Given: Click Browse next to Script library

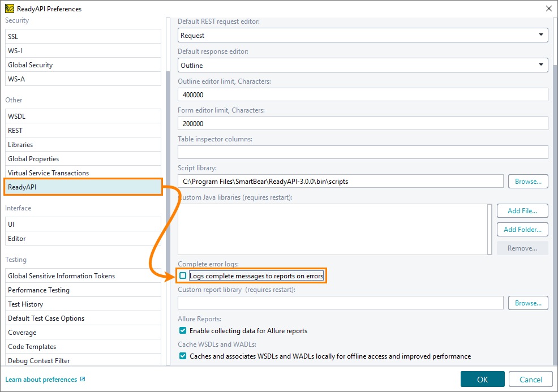Looking at the screenshot, I should pos(527,181).
